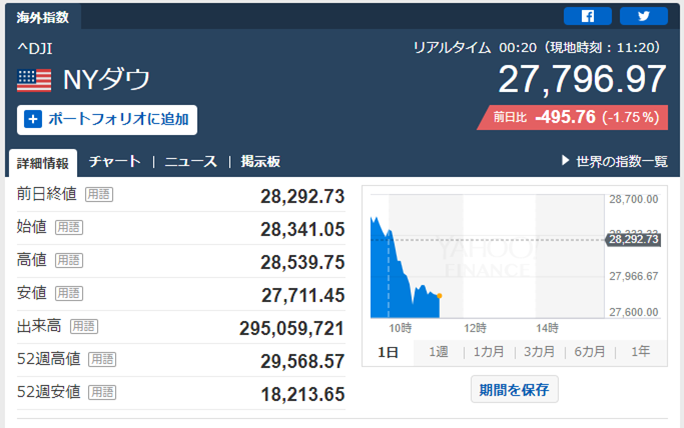Click the triangle arrow before 世界の指数一覧
The image size is (684, 428).
(565, 161)
